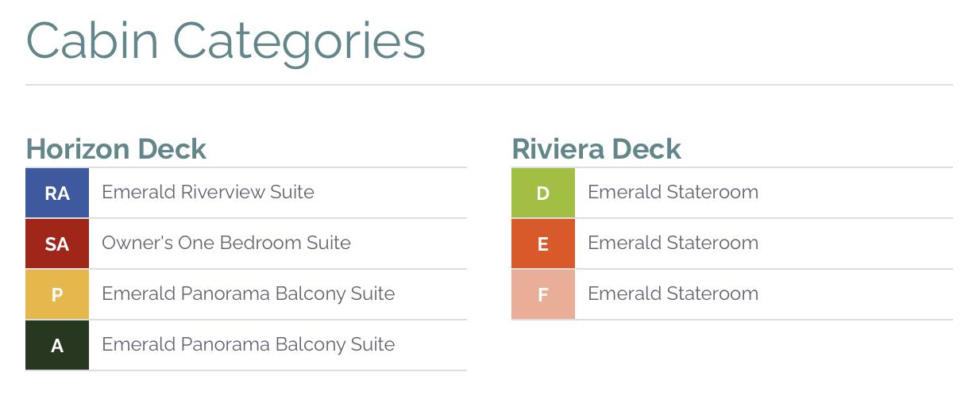Select Owner's One Bedroom Suite text
The image size is (980, 399).
pyautogui.click(x=226, y=243)
